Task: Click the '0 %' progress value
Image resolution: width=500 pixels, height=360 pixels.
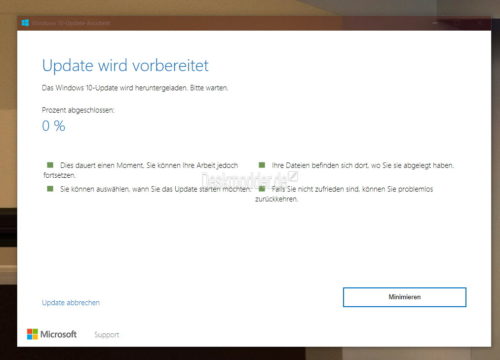Action: click(53, 126)
